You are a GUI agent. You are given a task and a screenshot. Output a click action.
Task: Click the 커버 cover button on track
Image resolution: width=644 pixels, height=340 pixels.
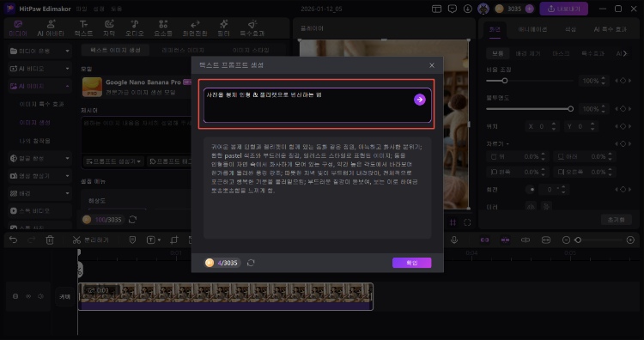(65, 296)
